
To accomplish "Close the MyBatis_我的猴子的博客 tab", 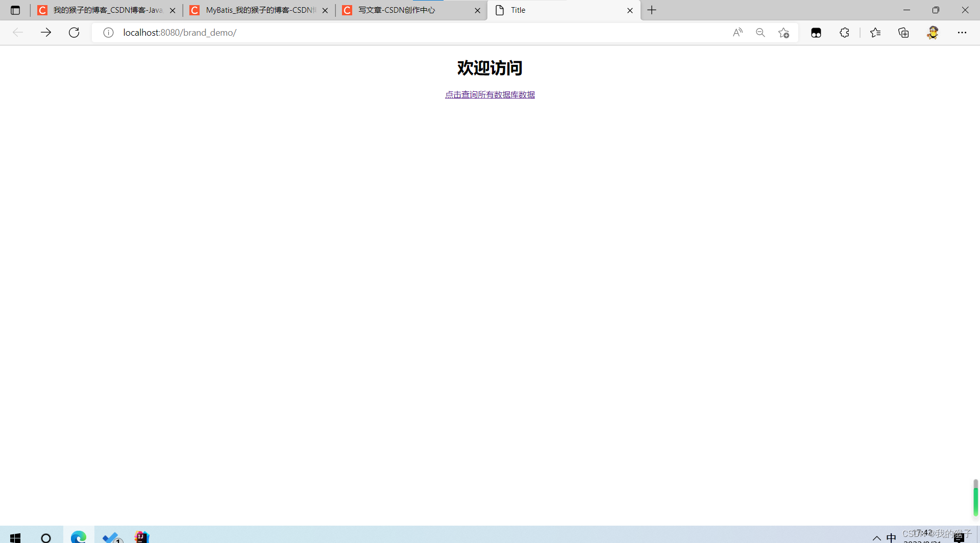I will coord(325,10).
